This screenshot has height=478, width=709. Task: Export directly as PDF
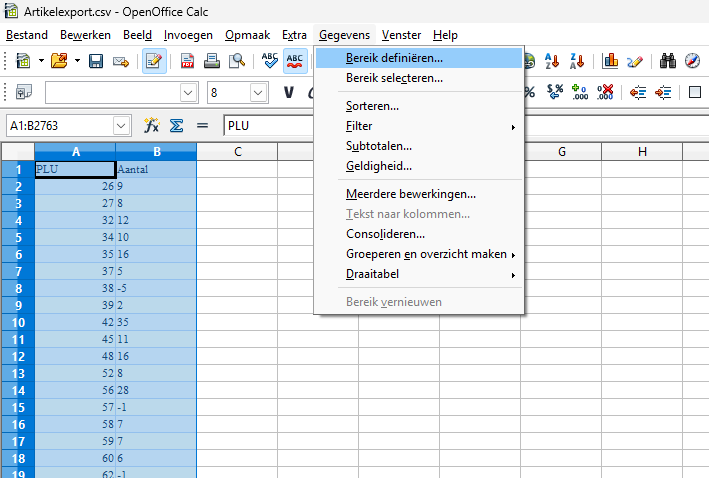coord(187,61)
